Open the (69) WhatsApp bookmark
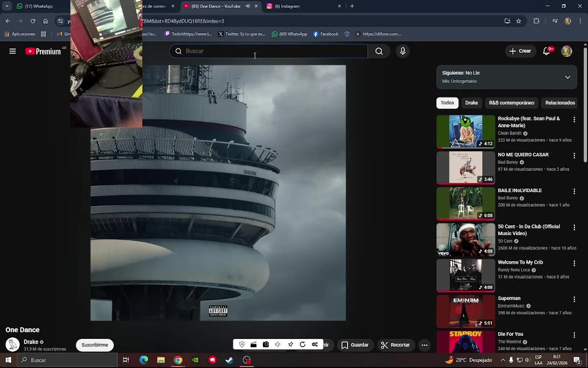Viewport: 588px width, 368px height. point(289,34)
